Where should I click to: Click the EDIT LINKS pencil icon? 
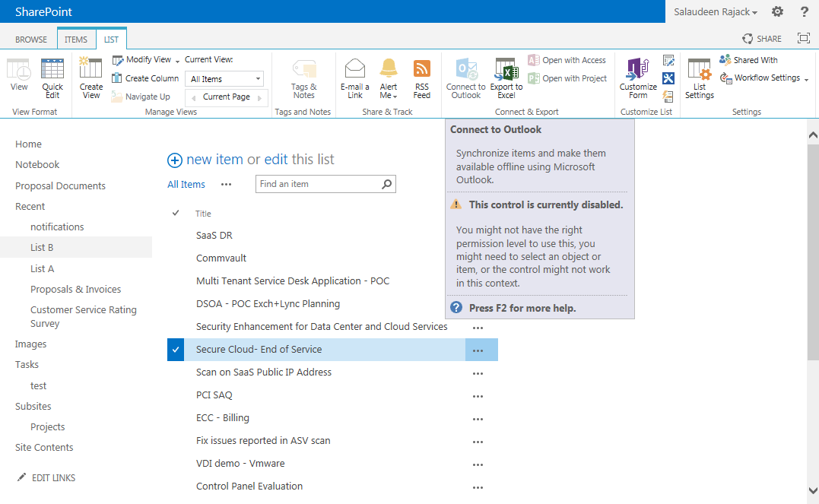21,477
